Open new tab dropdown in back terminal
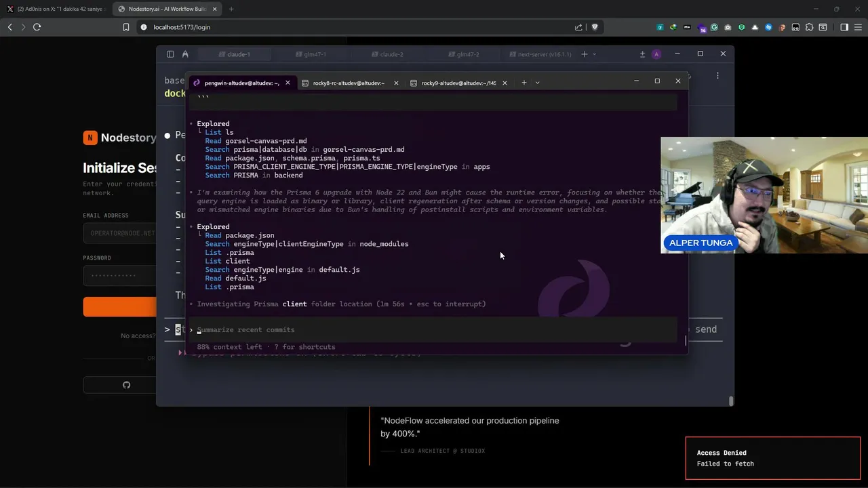Image resolution: width=868 pixels, height=488 pixels. pyautogui.click(x=595, y=54)
